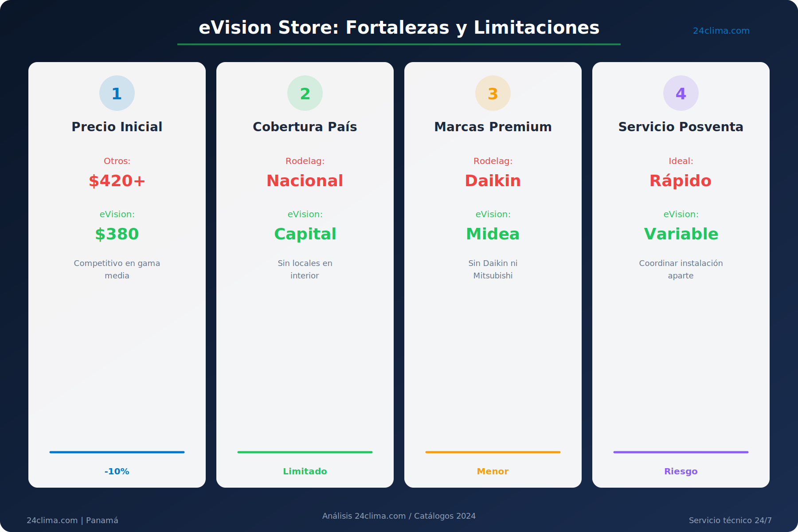
Task: Select the Precio Inicial card heading
Action: tap(117, 127)
